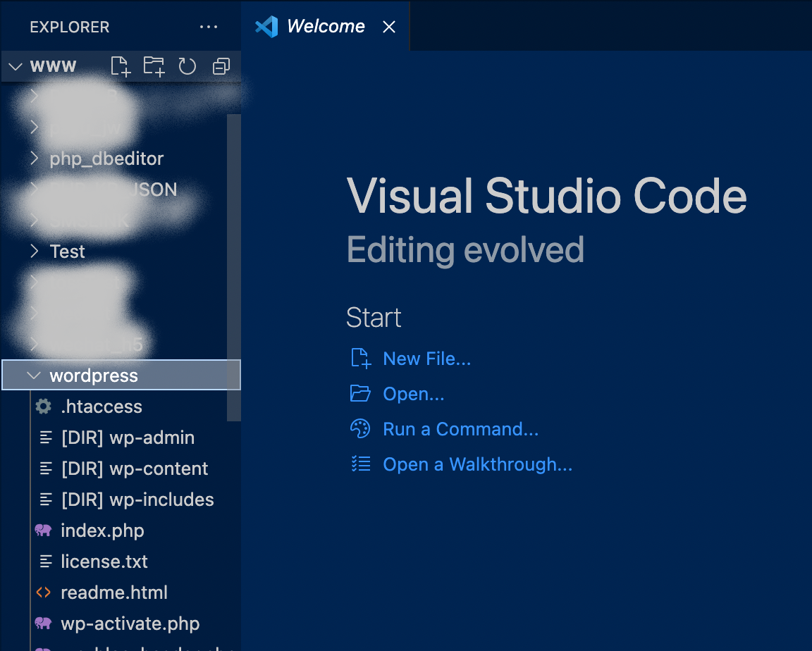
Task: Click the elephant icon beside index.php
Action: pos(44,531)
